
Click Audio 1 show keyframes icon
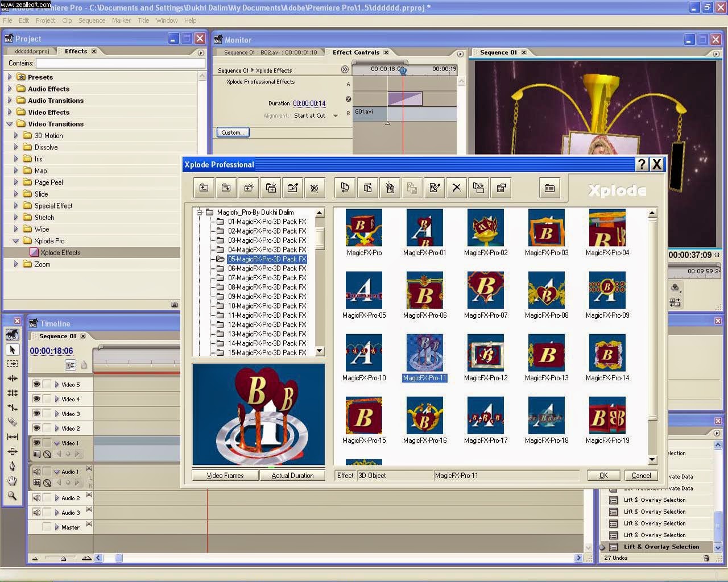(47, 483)
